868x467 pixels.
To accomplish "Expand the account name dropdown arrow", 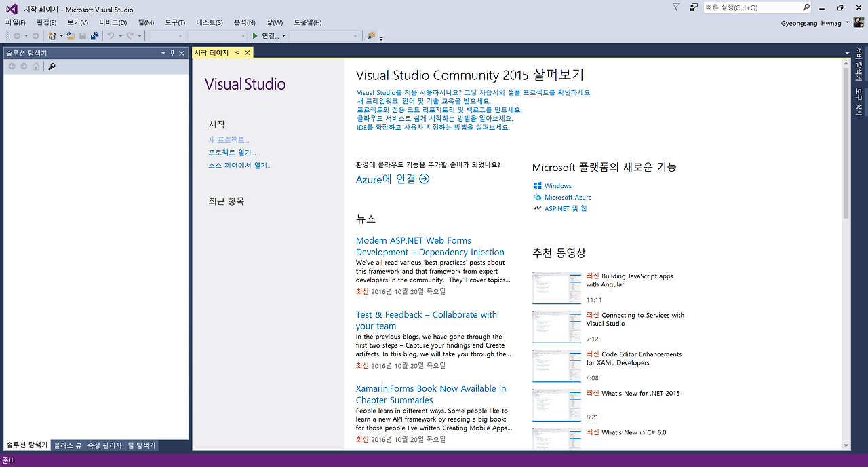I will [848, 23].
